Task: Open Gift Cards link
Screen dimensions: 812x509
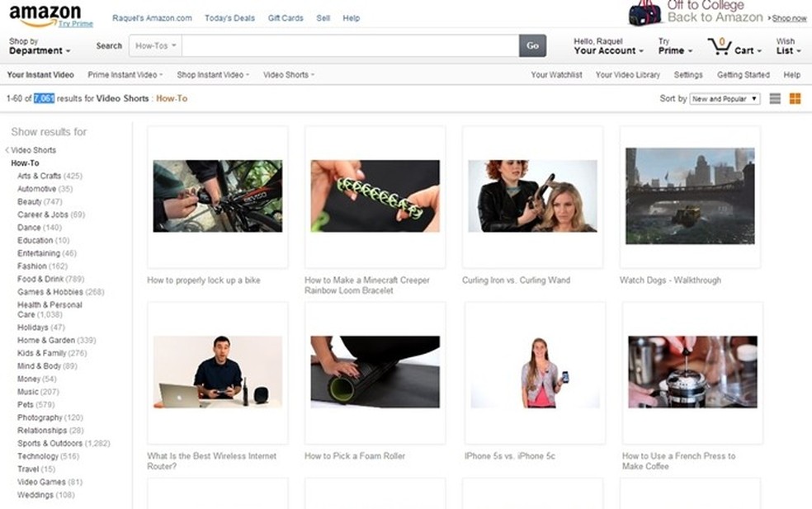Action: coord(286,18)
